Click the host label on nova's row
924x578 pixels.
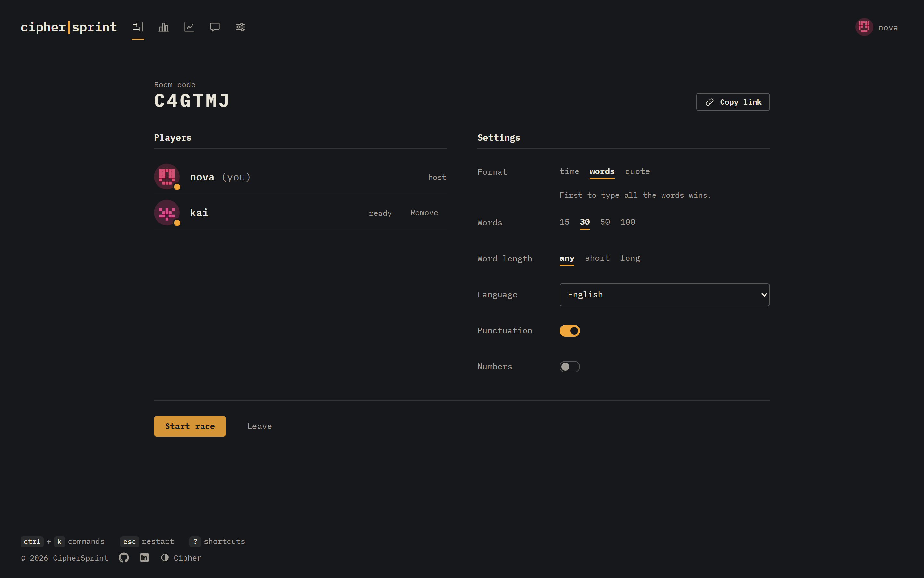pos(437,177)
